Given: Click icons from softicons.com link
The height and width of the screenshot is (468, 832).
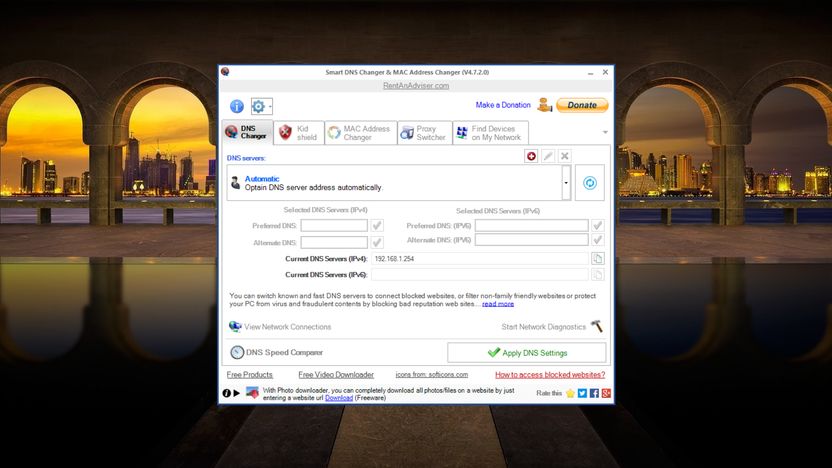Looking at the screenshot, I should pyautogui.click(x=431, y=375).
